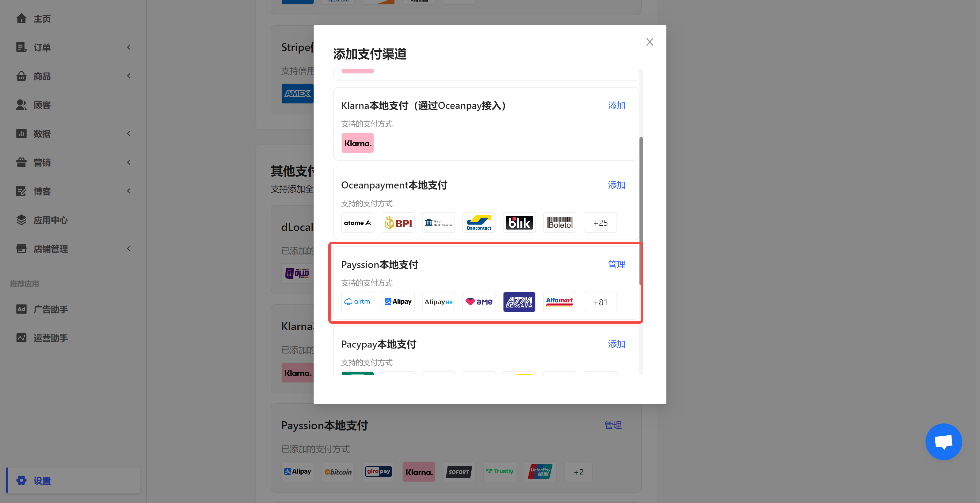Expand the 商品 menu chevron
Viewport: 980px width, 503px height.
click(x=129, y=76)
